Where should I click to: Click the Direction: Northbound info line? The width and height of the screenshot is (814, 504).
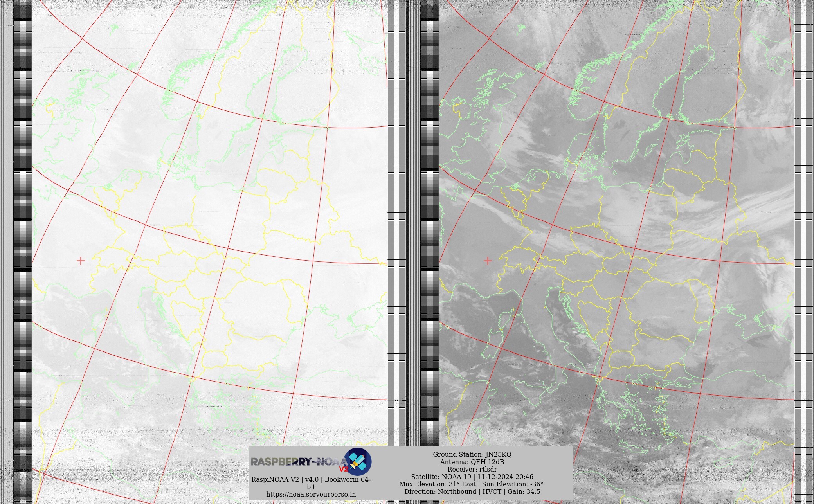point(472,491)
